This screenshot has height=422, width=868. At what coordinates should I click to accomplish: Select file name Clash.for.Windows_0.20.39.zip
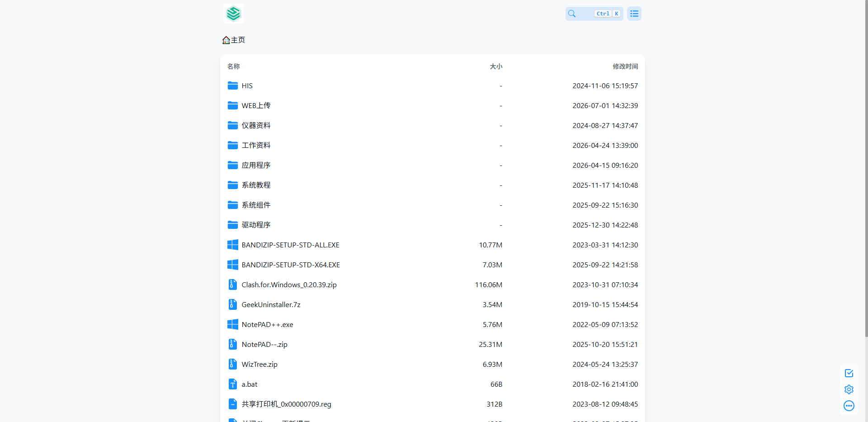point(289,285)
